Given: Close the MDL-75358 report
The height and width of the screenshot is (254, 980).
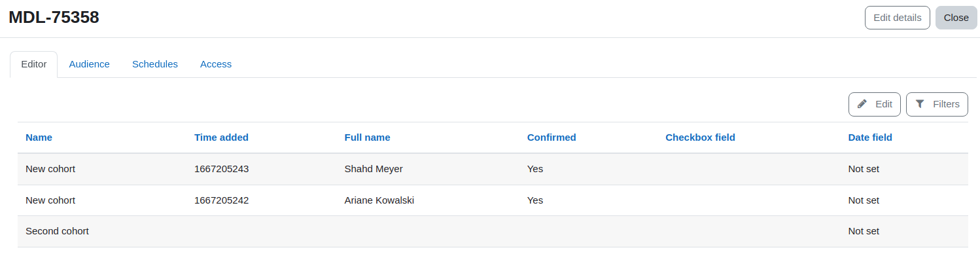Looking at the screenshot, I should 956,18.
